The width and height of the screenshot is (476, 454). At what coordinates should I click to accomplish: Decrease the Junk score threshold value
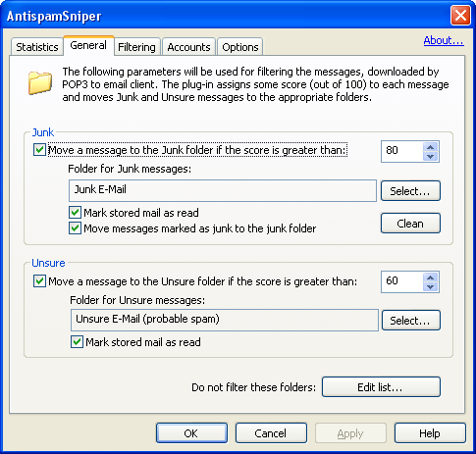430,156
